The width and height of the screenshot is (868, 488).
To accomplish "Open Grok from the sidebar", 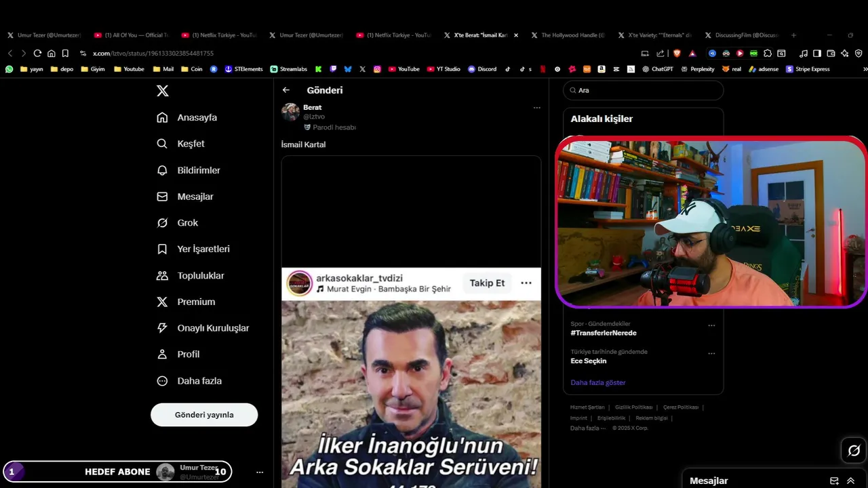I will pyautogui.click(x=177, y=223).
